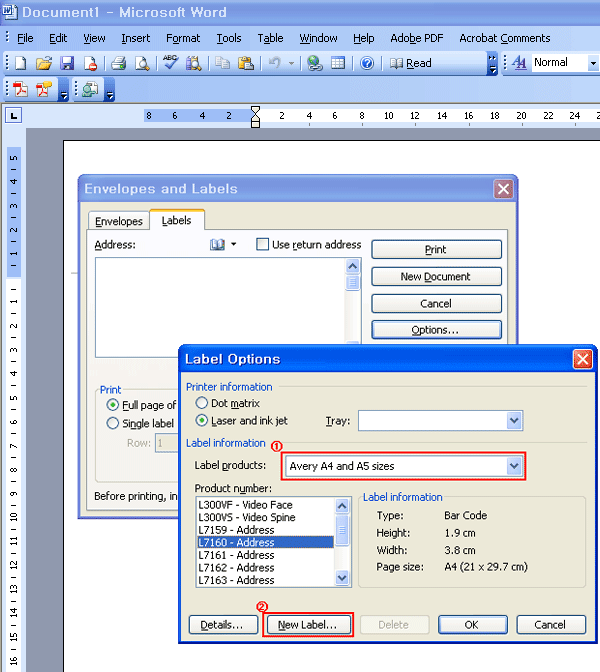Expand the Normal style dropdown
Viewport: 600px width, 672px height.
pos(593,63)
